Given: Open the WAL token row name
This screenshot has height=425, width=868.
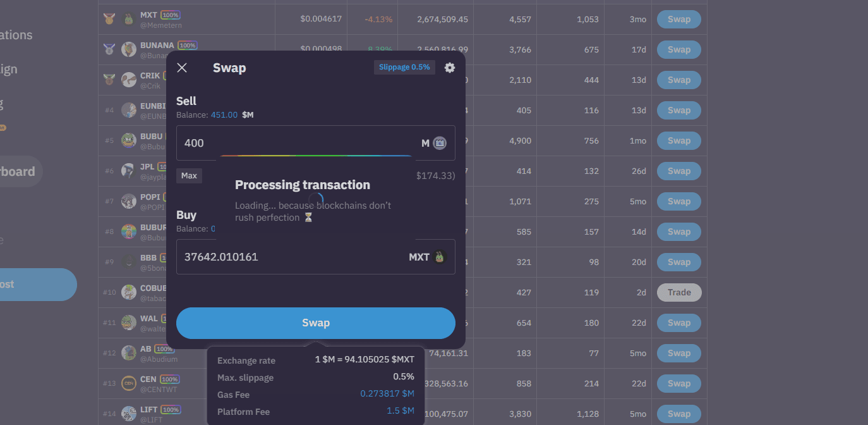Looking at the screenshot, I should point(149,319).
